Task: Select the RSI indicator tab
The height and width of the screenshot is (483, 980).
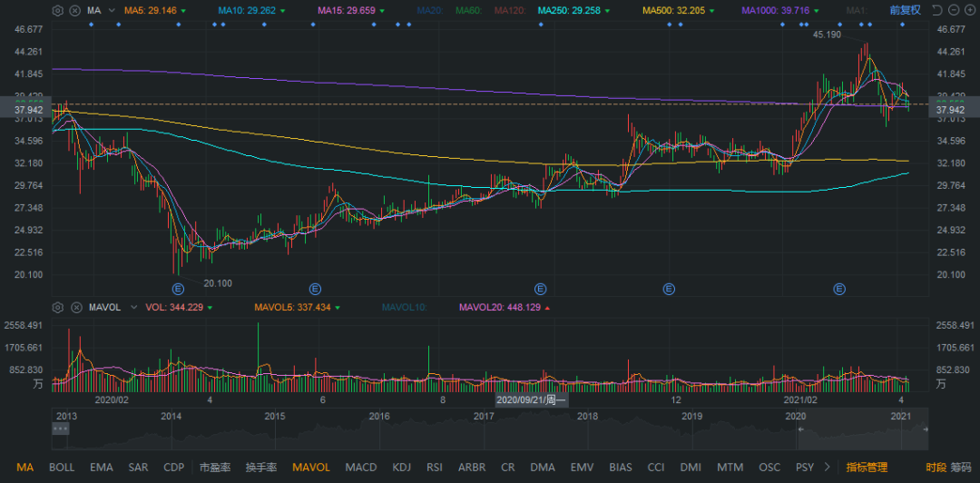Action: (x=435, y=468)
